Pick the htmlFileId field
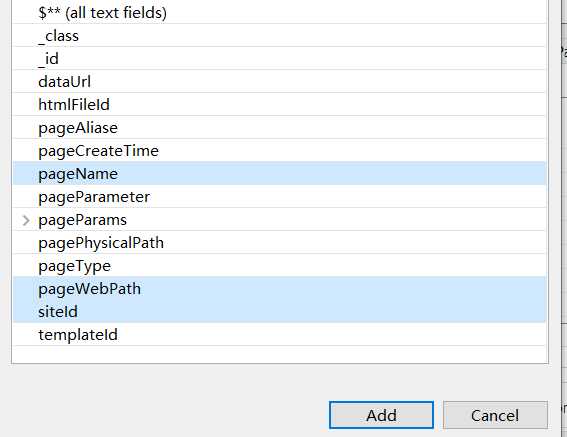The image size is (567, 437). coord(279,105)
